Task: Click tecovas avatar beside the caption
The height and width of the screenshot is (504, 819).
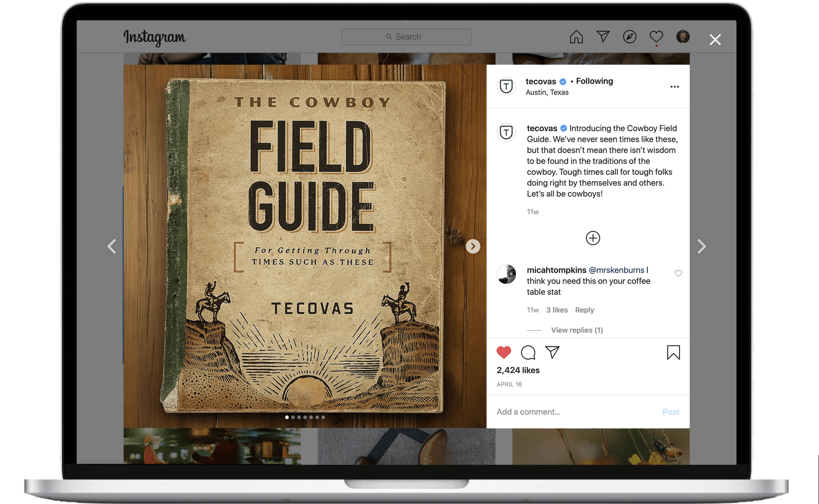Action: tap(506, 133)
